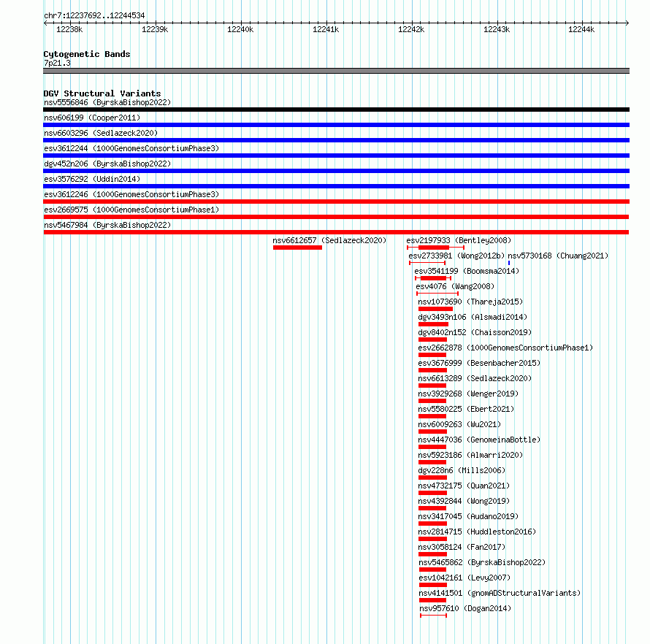Click the red bar under esv3612246

[336, 202]
